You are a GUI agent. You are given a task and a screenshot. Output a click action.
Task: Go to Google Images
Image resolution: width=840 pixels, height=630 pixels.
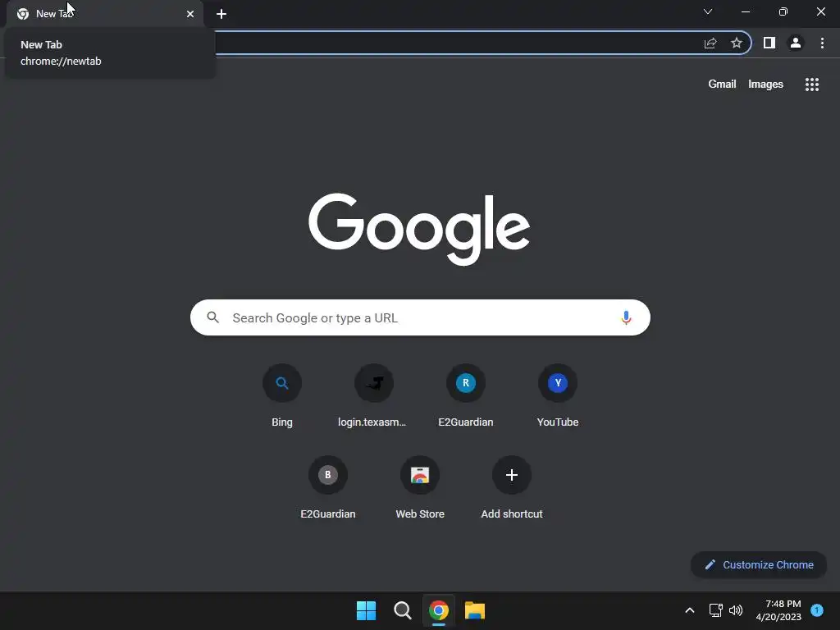(x=765, y=84)
